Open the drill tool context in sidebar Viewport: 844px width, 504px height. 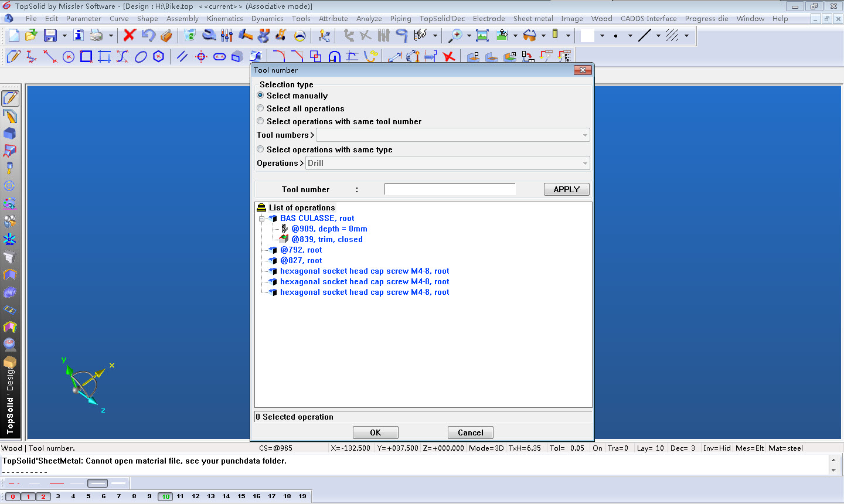click(10, 169)
